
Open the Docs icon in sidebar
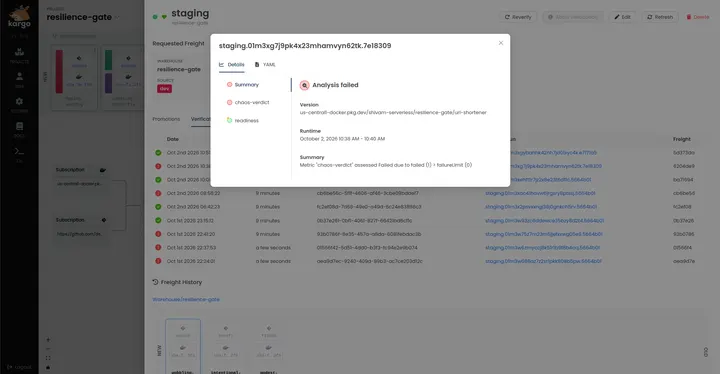(x=19, y=129)
